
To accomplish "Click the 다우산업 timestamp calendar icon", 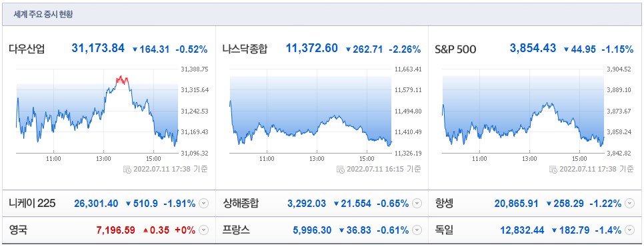I will [x=127, y=169].
